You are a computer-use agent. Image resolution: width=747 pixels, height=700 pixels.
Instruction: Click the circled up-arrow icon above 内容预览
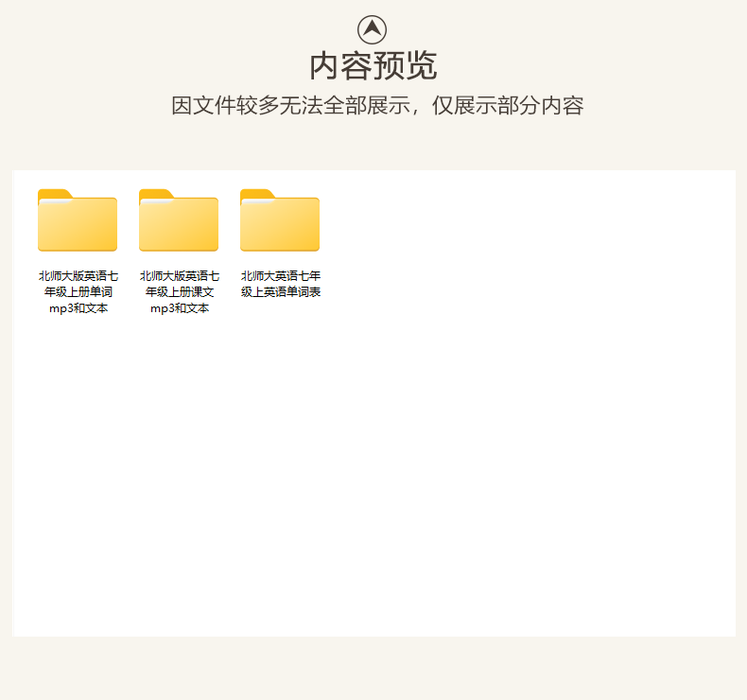click(372, 29)
